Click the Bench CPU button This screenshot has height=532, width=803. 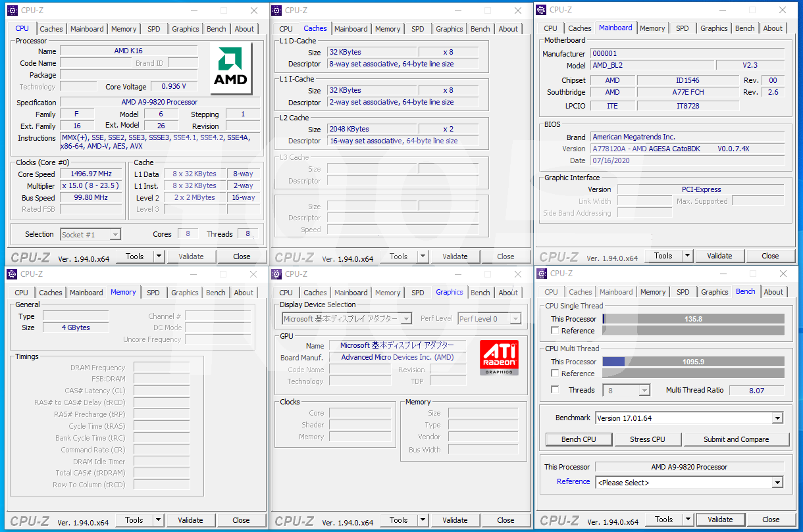(x=579, y=439)
